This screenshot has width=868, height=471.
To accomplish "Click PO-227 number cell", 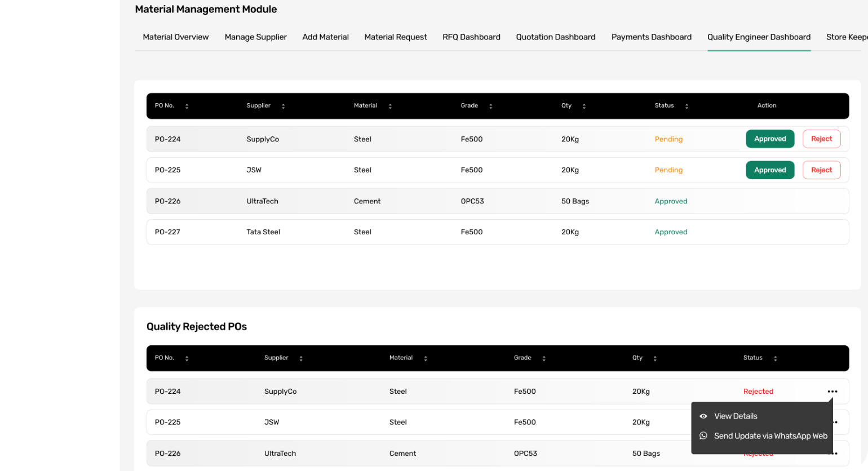I will point(167,232).
